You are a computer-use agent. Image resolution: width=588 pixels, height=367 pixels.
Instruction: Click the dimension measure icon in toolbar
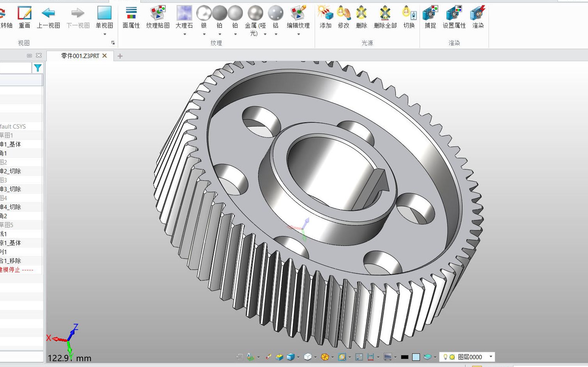[x=370, y=357]
